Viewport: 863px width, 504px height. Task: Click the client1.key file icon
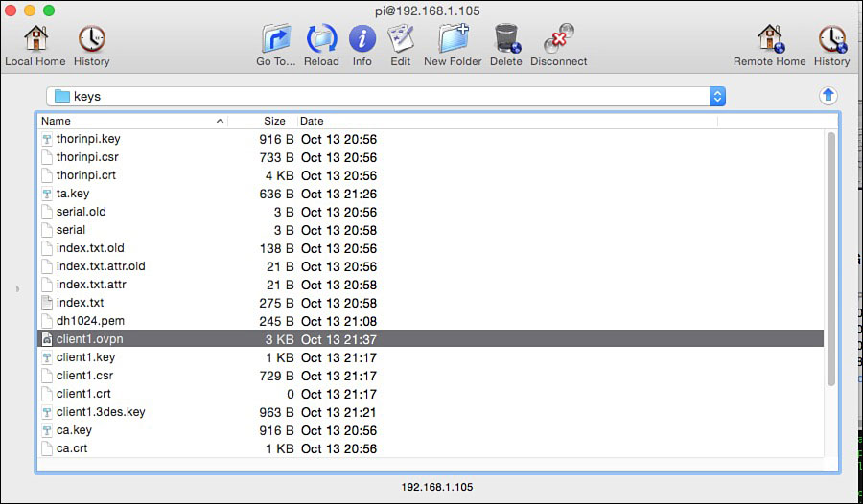tap(47, 357)
